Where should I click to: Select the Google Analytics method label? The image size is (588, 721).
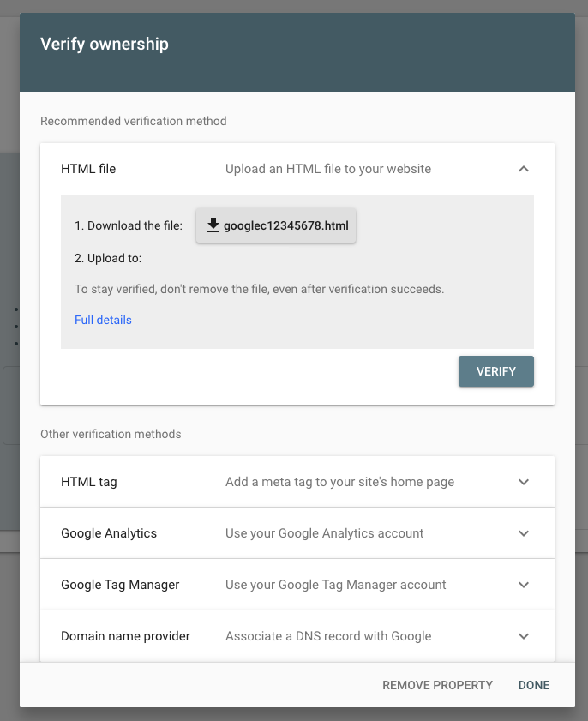point(109,533)
